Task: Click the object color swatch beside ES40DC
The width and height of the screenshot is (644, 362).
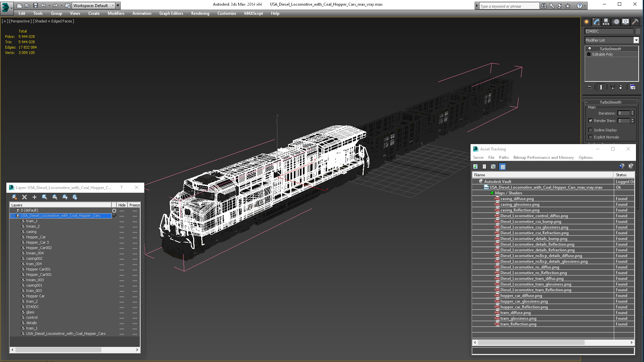Action: (638, 31)
